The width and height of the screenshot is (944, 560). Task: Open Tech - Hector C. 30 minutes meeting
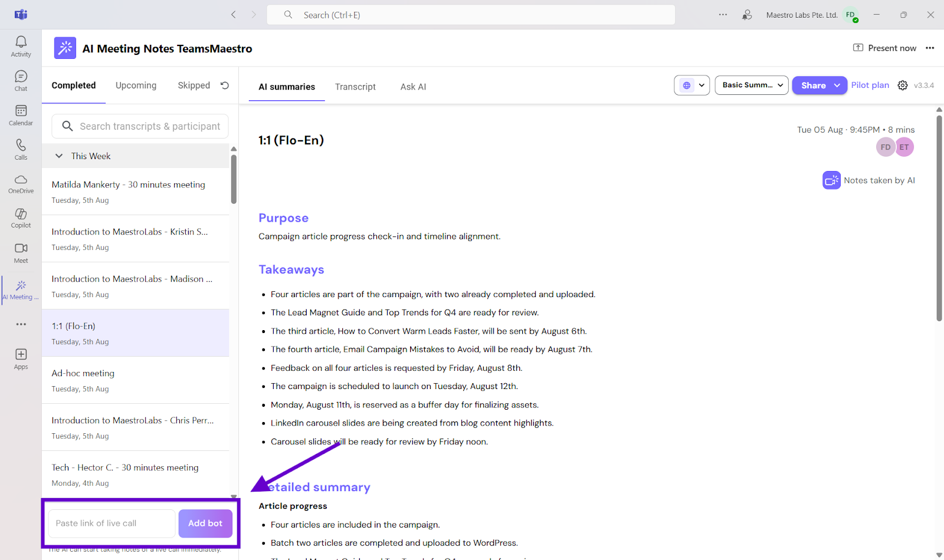click(x=136, y=475)
